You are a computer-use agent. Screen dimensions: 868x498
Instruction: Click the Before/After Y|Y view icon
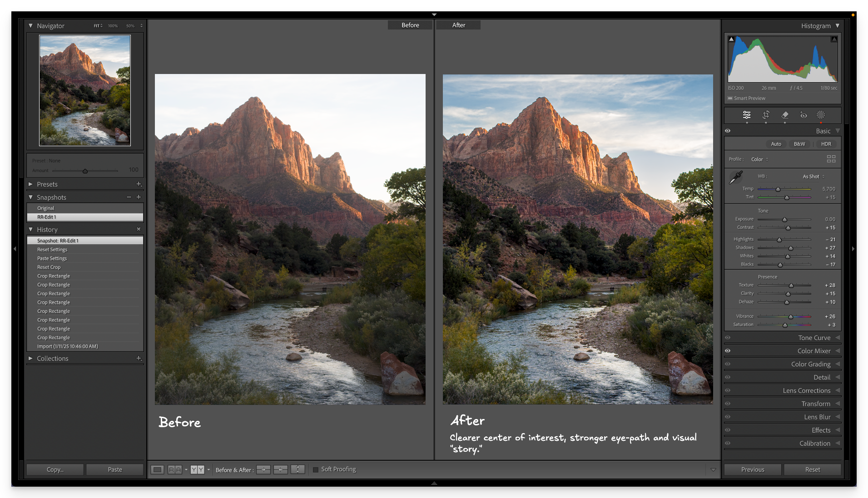click(198, 470)
